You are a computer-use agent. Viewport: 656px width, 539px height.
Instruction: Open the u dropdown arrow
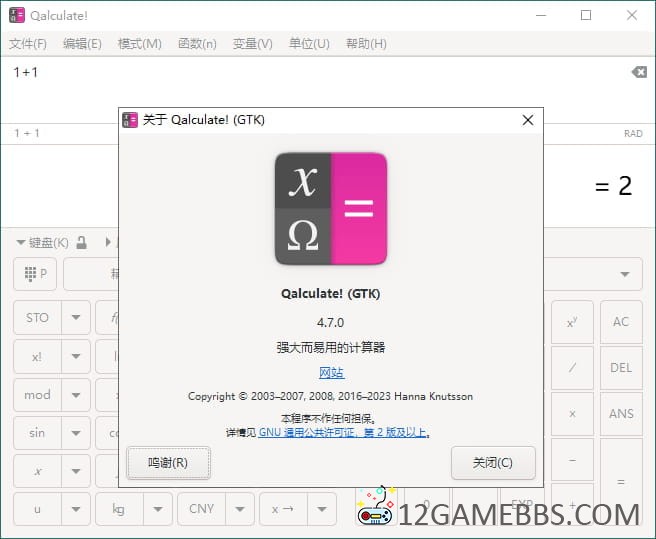coord(76,509)
